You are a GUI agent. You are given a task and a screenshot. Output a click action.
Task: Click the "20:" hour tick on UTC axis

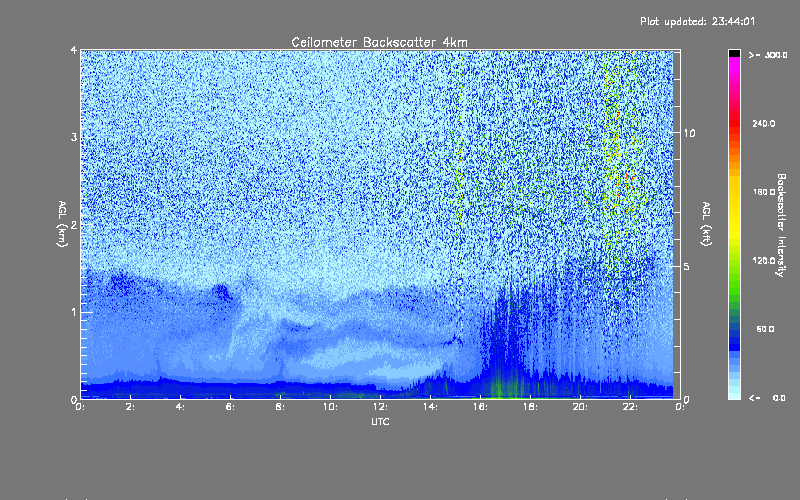580,407
